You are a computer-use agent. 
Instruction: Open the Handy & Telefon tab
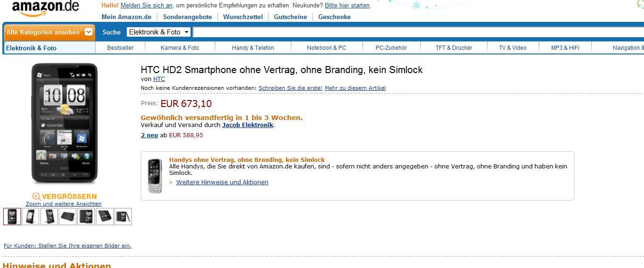tap(253, 48)
